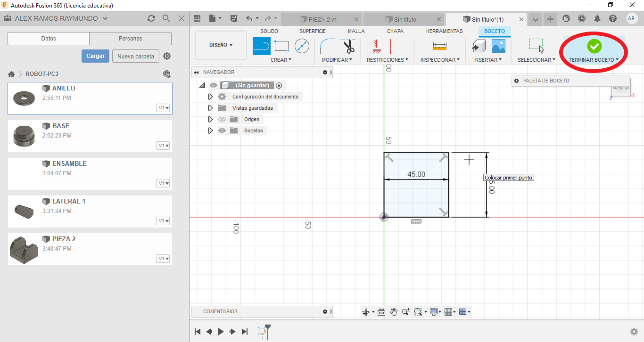This screenshot has height=342, width=644.
Task: Activate the Sin guardar component radio button
Action: [x=279, y=85]
